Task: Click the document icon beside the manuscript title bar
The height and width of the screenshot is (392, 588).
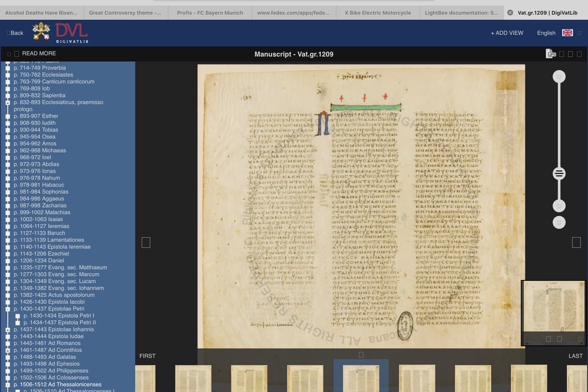Action: [x=551, y=54]
